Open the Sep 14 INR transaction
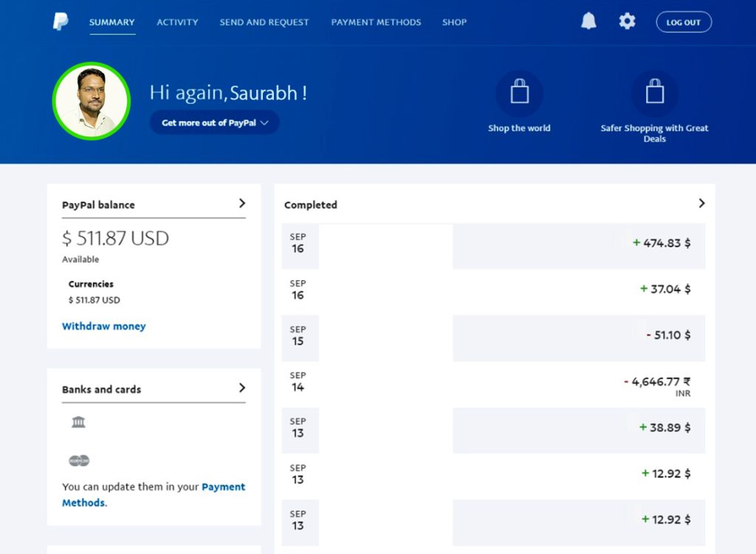Screen dimensions: 756x554 (x=493, y=384)
